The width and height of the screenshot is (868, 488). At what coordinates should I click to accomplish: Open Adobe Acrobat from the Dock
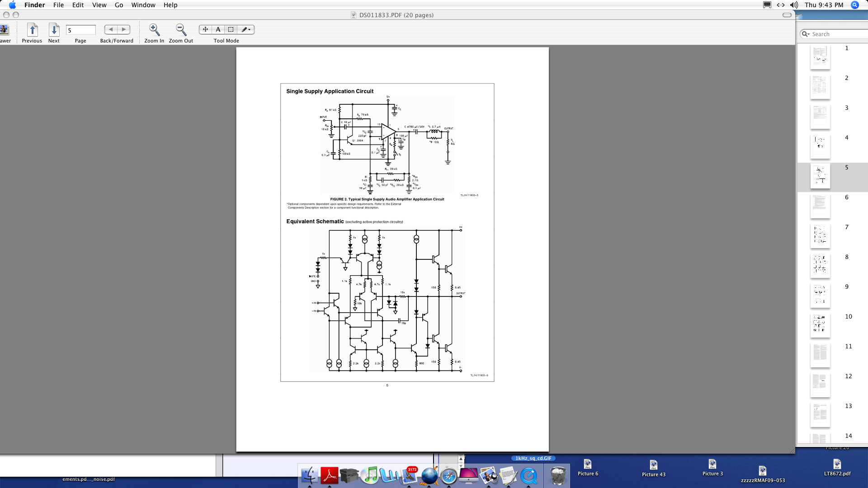(330, 476)
